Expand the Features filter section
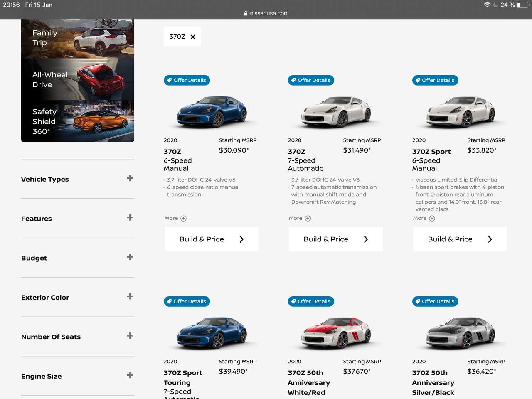Screen dimensions: 532x399 tap(77, 218)
